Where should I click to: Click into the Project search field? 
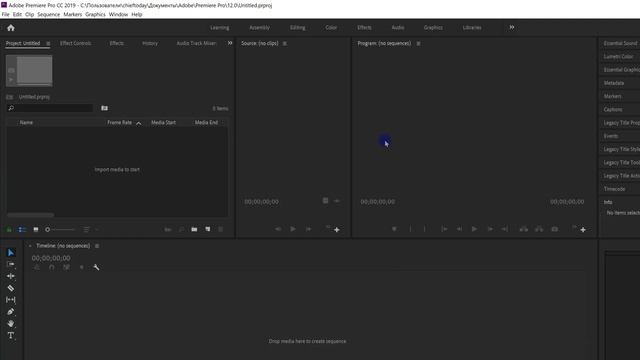[x=50, y=108]
